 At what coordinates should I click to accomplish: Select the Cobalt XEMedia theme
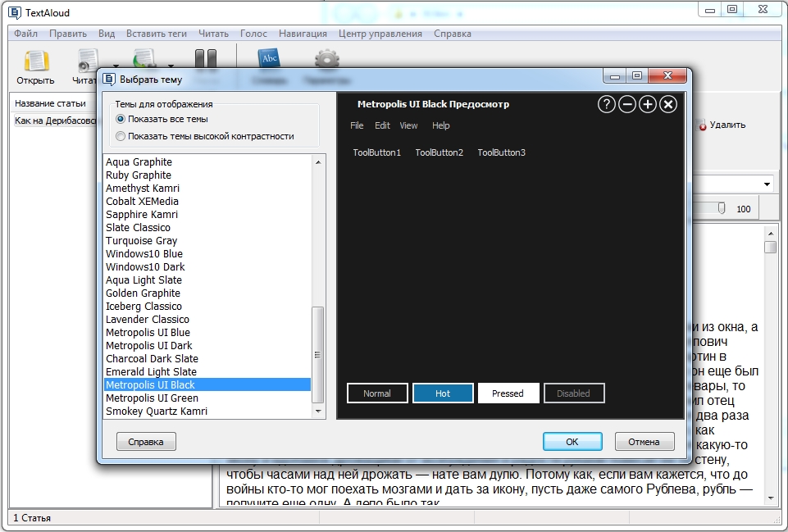pyautogui.click(x=207, y=201)
